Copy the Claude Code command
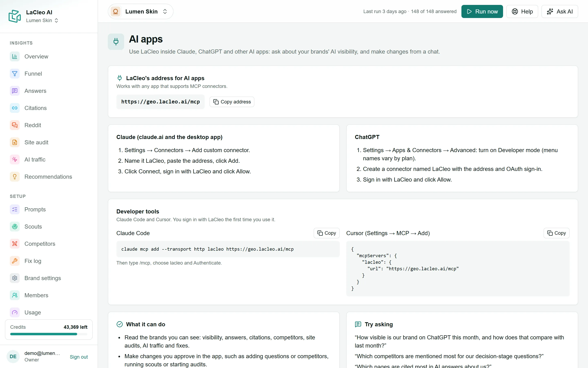Screen dimensions: 588x368 326,233
